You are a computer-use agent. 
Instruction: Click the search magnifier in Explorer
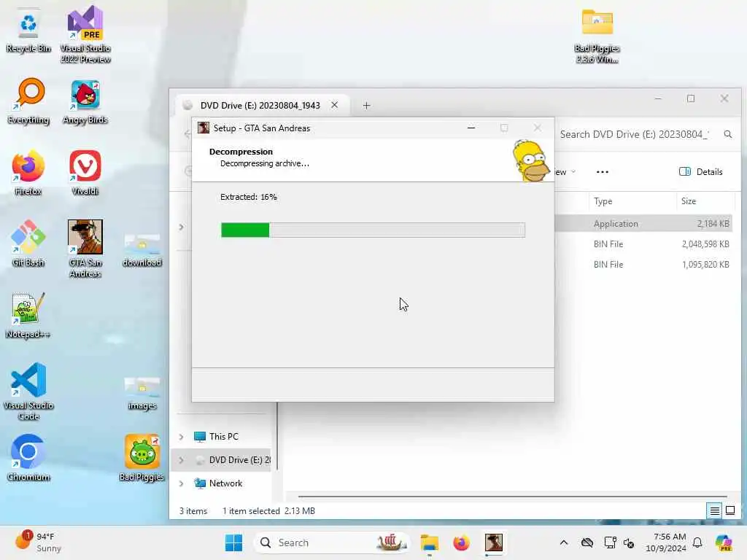pos(727,134)
